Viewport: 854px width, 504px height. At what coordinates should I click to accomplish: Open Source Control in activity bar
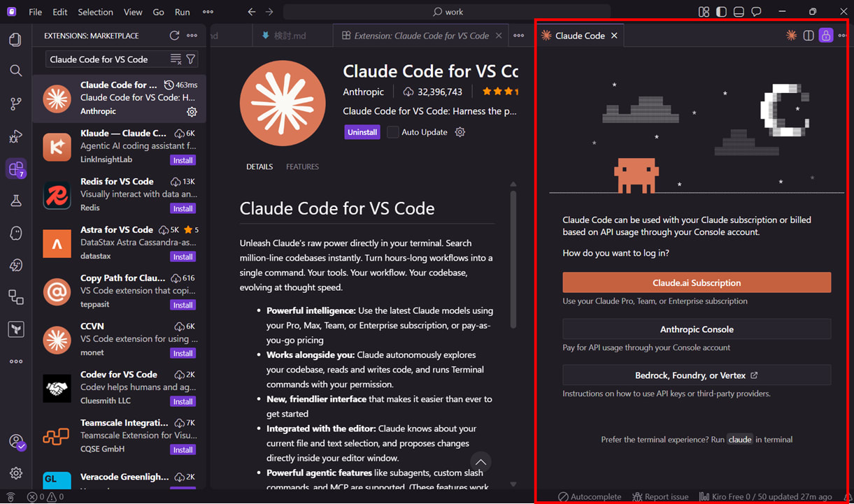(15, 103)
